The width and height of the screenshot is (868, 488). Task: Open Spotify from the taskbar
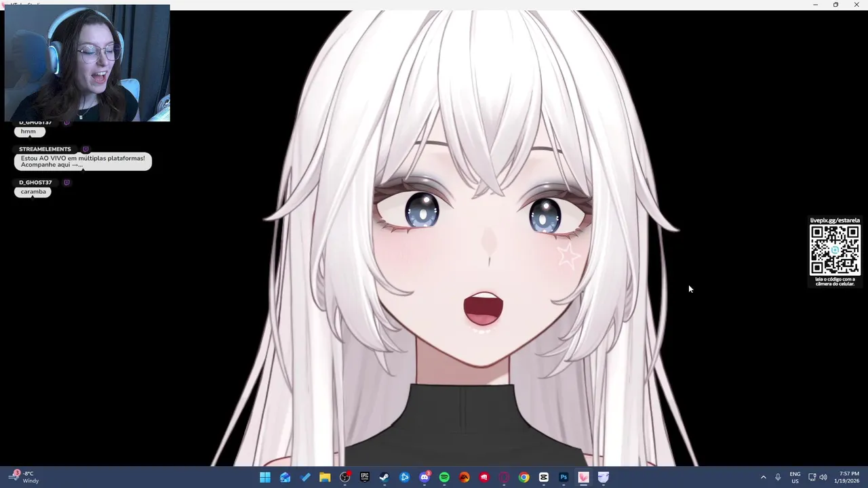point(444,477)
